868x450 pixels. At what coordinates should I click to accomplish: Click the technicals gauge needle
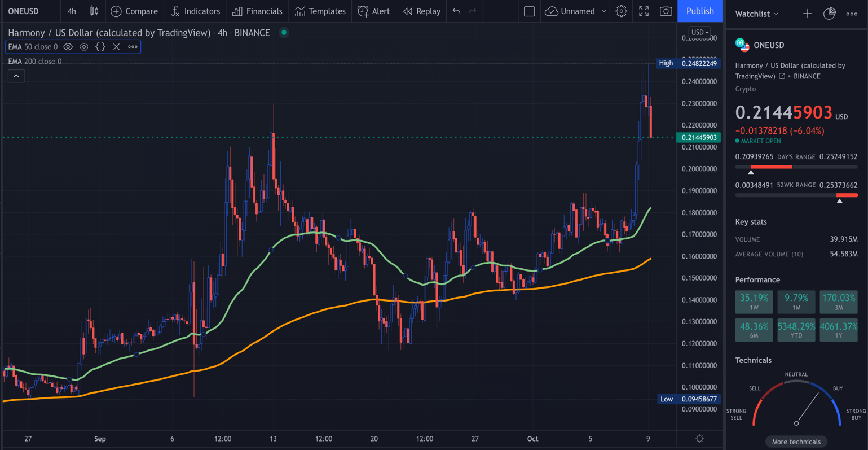807,408
